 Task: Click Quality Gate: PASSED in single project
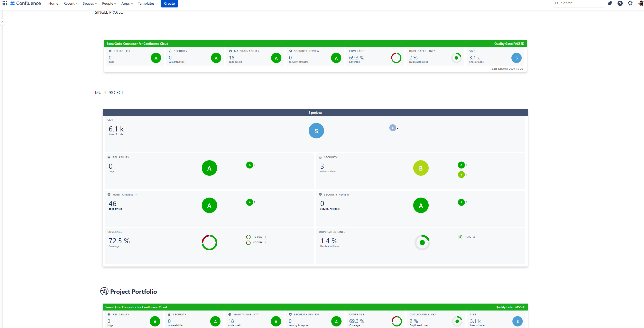tap(509, 44)
